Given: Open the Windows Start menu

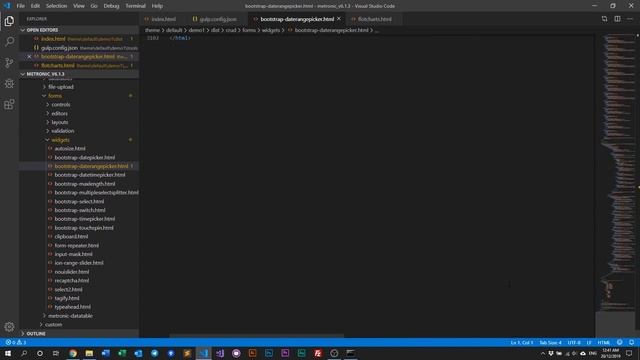Looking at the screenshot, I should [x=8, y=353].
